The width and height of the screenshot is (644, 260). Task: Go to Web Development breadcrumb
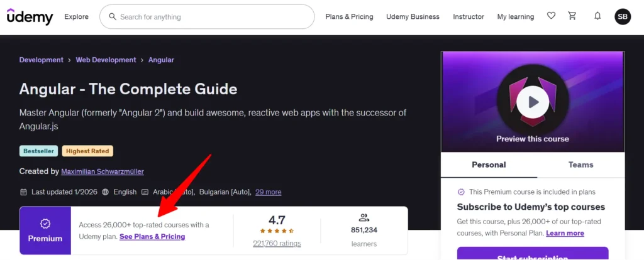tap(106, 60)
